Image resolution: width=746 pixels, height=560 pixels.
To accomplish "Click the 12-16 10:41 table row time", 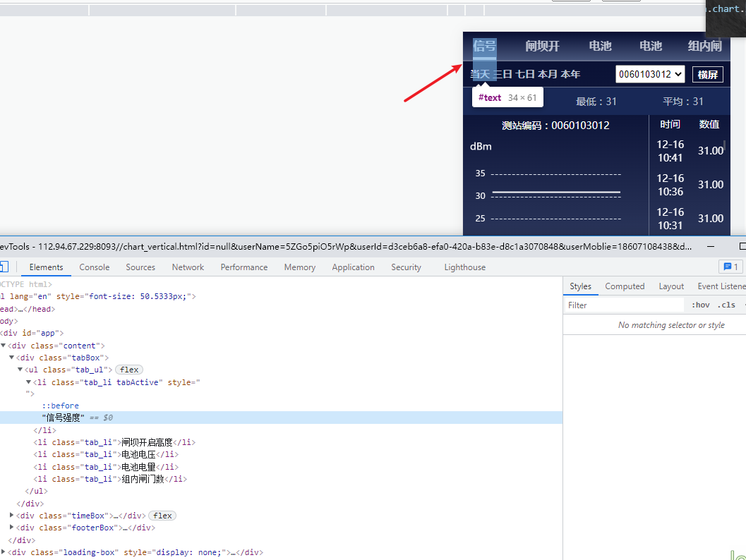I will (x=670, y=151).
